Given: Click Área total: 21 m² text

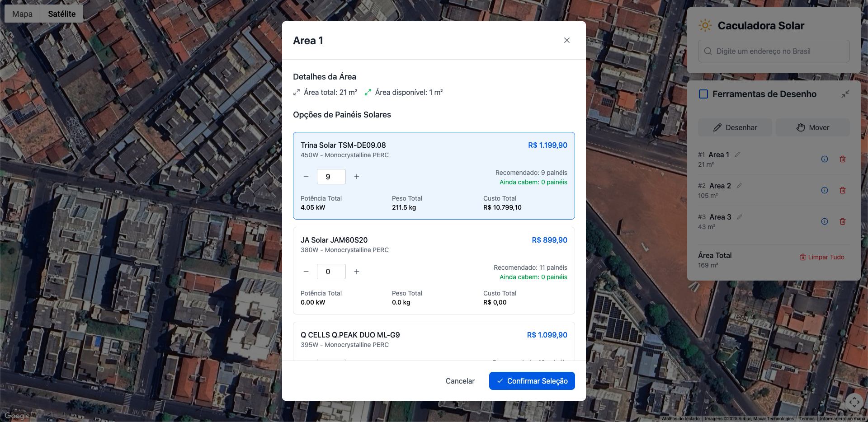Looking at the screenshot, I should click(330, 92).
